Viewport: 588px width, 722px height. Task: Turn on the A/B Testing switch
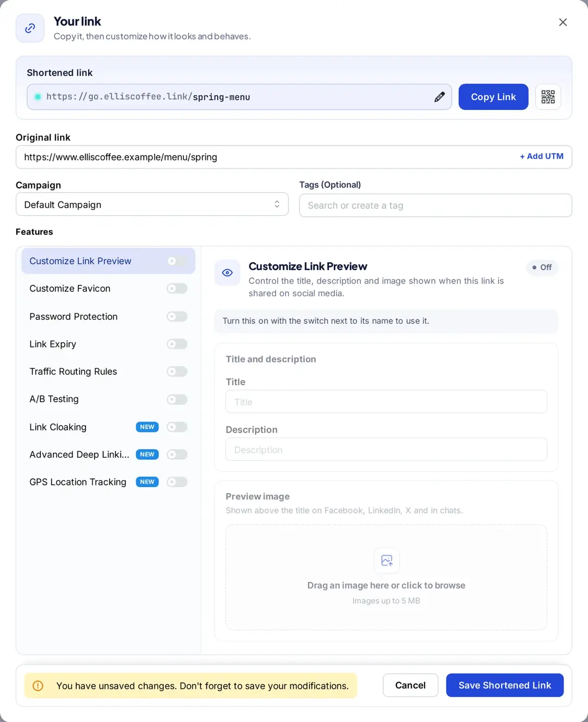177,399
